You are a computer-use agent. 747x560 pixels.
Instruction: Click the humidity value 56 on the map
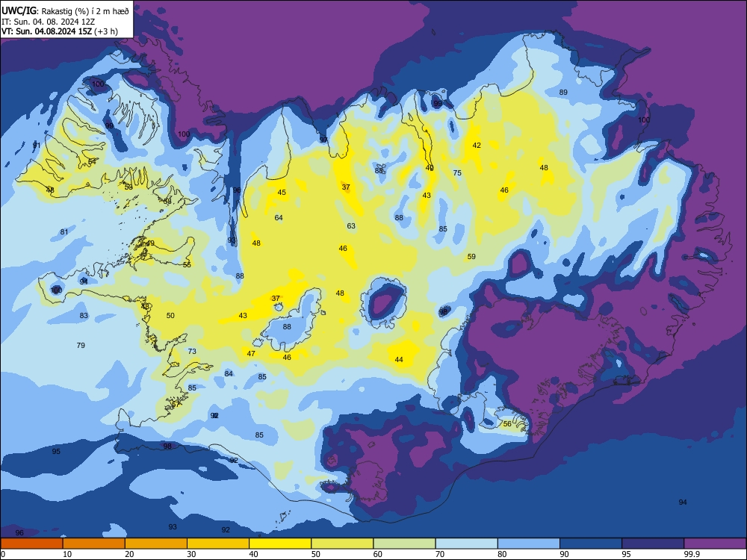click(507, 423)
